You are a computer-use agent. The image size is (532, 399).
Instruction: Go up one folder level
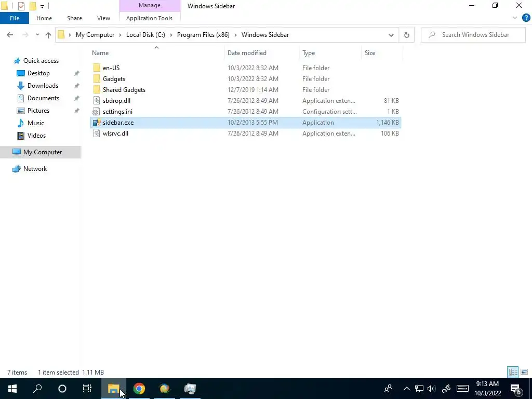[48, 35]
